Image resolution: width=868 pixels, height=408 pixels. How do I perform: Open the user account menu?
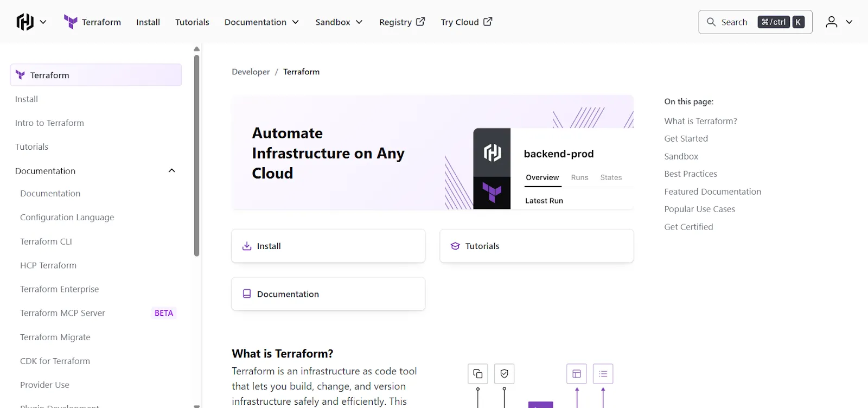tap(839, 22)
